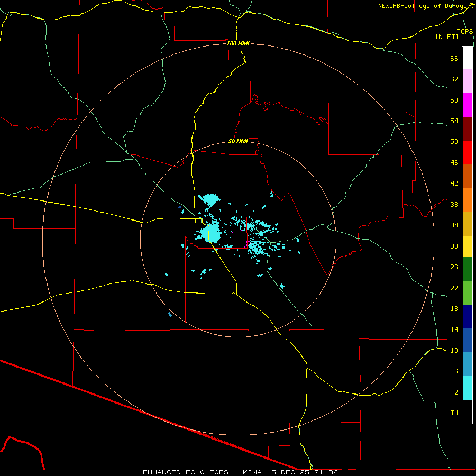Click the cyan legend swatch

[467, 388]
